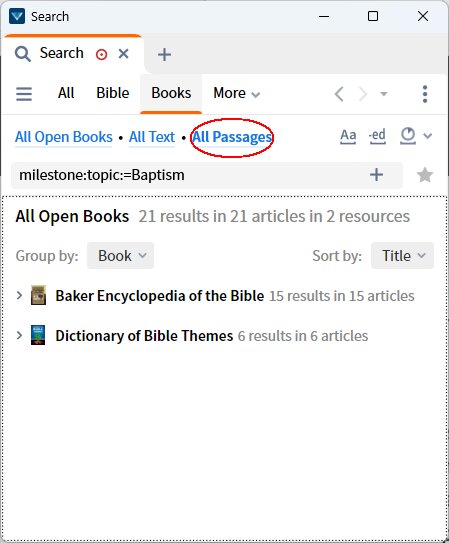Open the hamburger panel menu
This screenshot has height=543, width=449.
pyautogui.click(x=24, y=94)
